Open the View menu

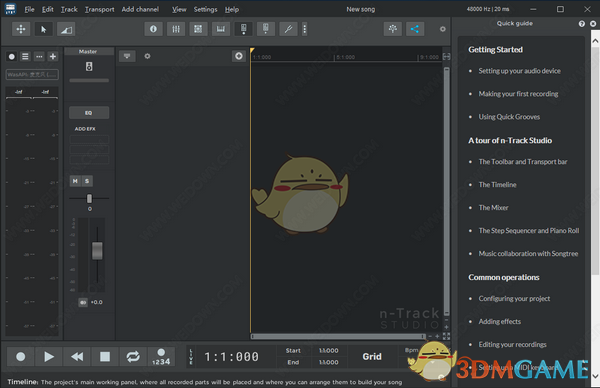click(179, 10)
